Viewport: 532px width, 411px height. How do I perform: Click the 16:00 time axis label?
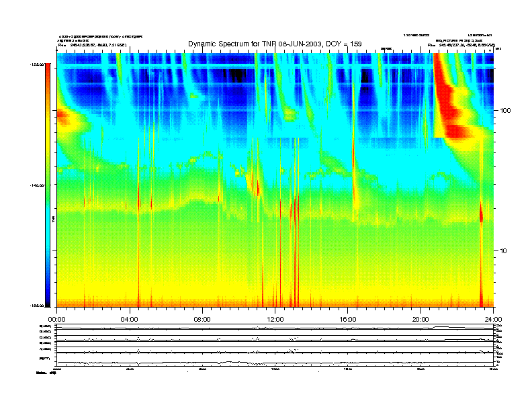[x=348, y=320]
